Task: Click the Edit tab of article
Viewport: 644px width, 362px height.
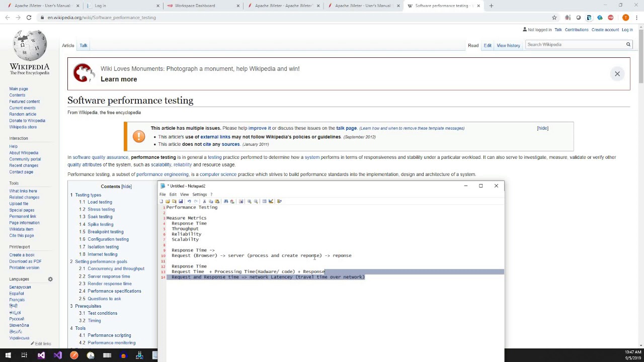Action: [488, 46]
